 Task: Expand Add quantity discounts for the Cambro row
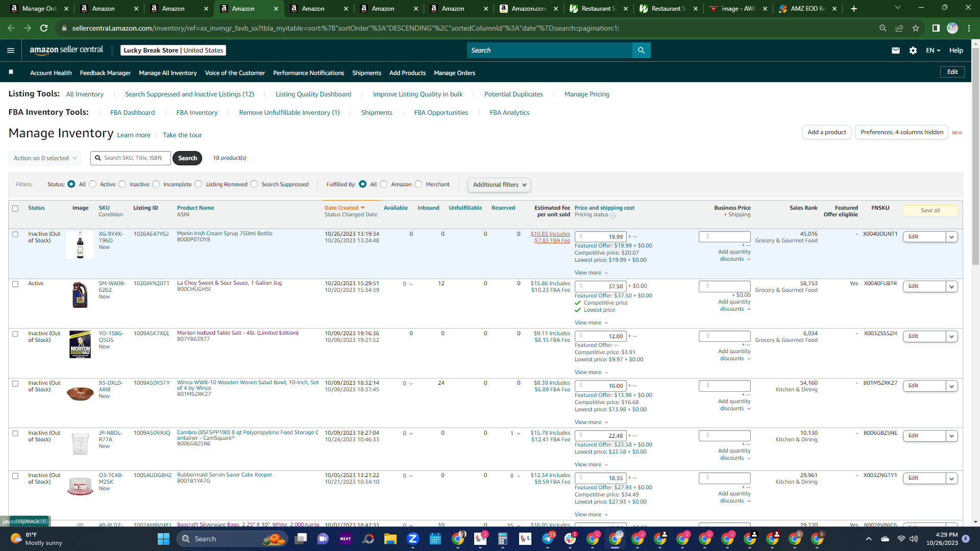[x=734, y=455]
